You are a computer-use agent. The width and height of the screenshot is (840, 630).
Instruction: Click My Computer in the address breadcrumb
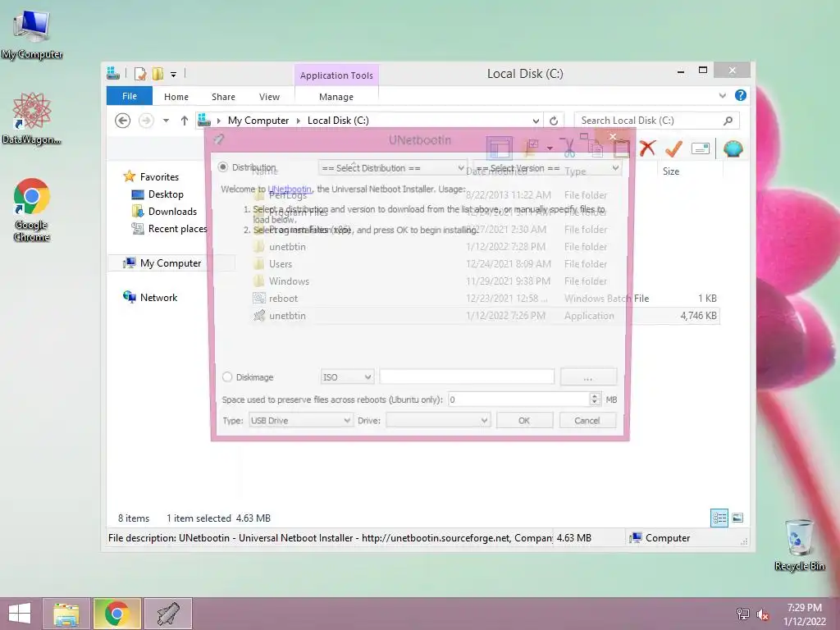pyautogui.click(x=258, y=121)
